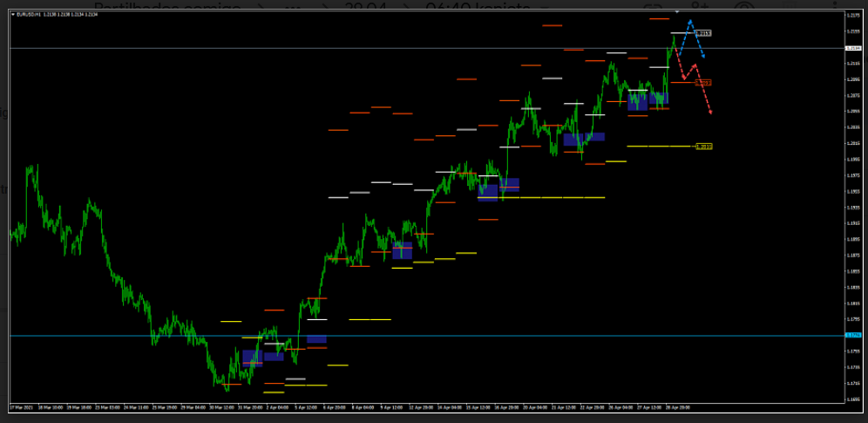Click the small arrow before the EURUSD,H1 title

coord(12,15)
